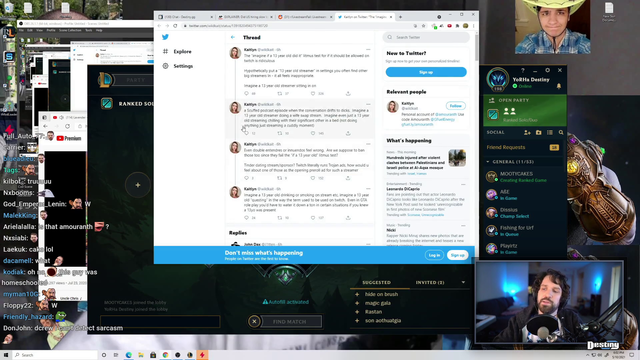Like the Stuffed podcast episode tweet
640x360 pixels.
tap(313, 133)
